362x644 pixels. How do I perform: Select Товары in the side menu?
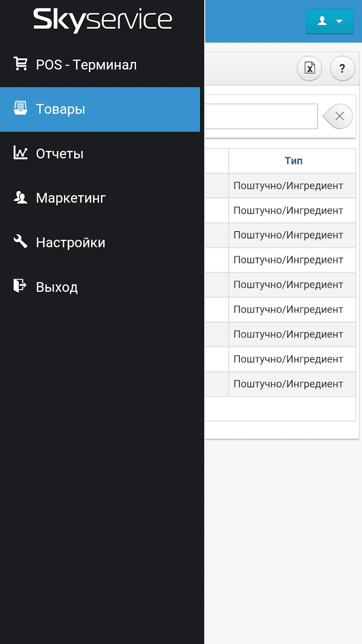[x=60, y=109]
